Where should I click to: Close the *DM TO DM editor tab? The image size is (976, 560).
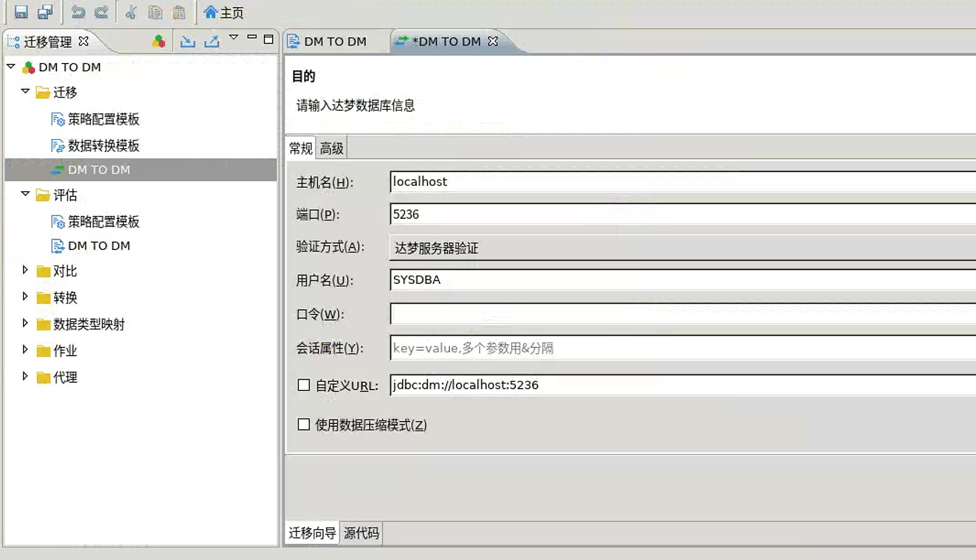493,41
